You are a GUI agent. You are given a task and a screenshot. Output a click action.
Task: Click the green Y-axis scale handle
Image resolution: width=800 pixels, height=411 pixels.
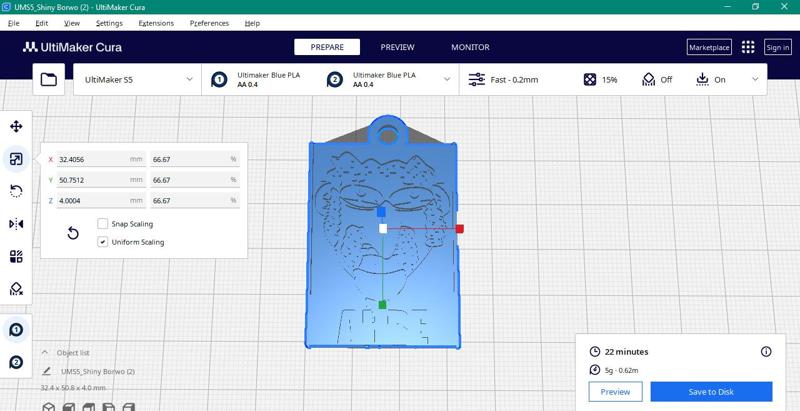(x=383, y=305)
